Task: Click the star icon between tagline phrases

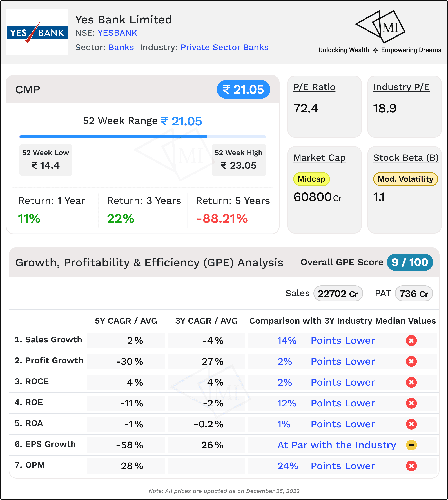Action: (x=375, y=50)
